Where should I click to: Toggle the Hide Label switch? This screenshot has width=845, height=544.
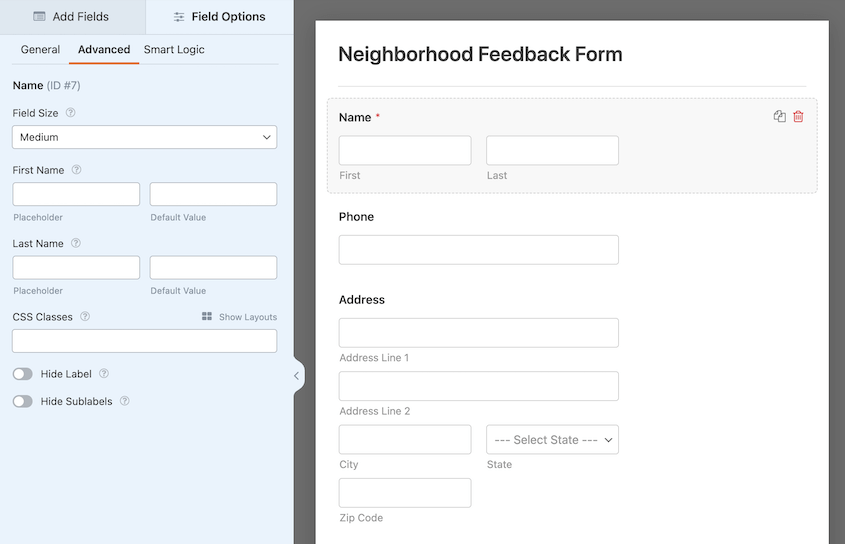pyautogui.click(x=22, y=374)
